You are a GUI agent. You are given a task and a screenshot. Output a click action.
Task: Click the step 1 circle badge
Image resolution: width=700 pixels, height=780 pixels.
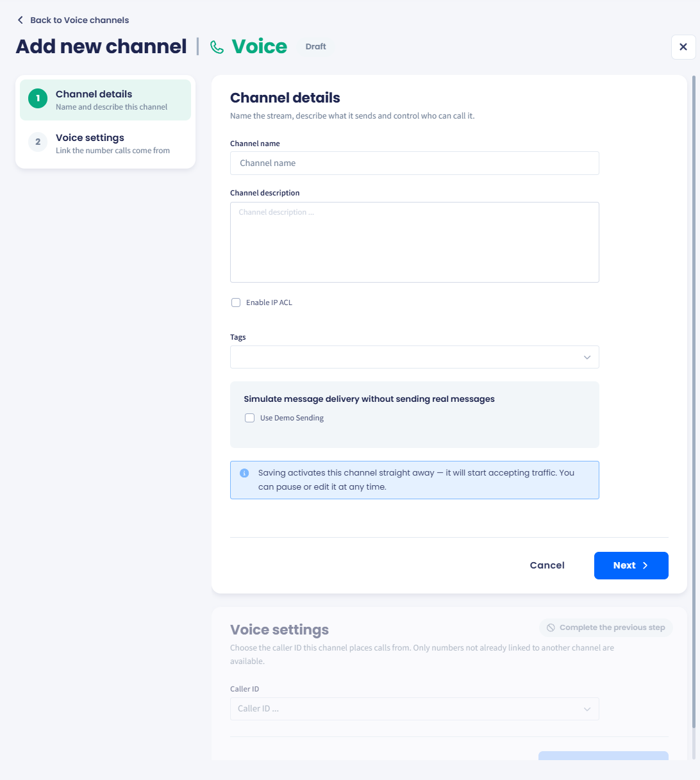pos(38,98)
